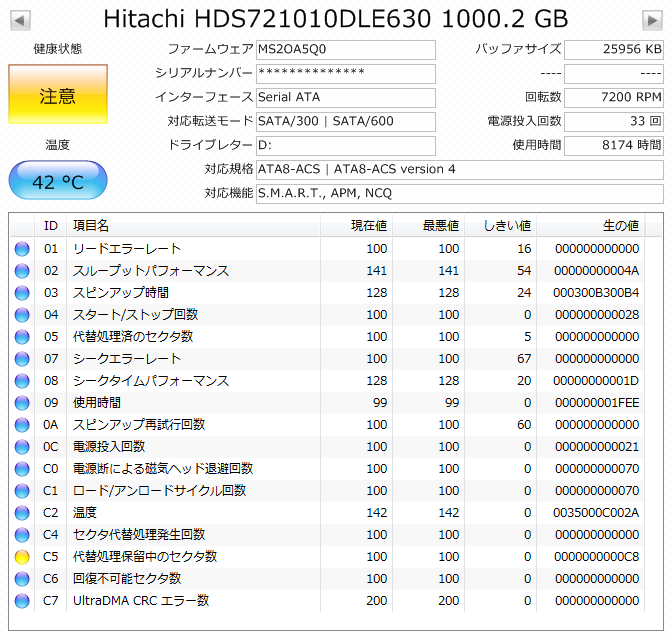Click the status orb for 0C 電源投入回数
The width and height of the screenshot is (672, 639).
[22, 447]
